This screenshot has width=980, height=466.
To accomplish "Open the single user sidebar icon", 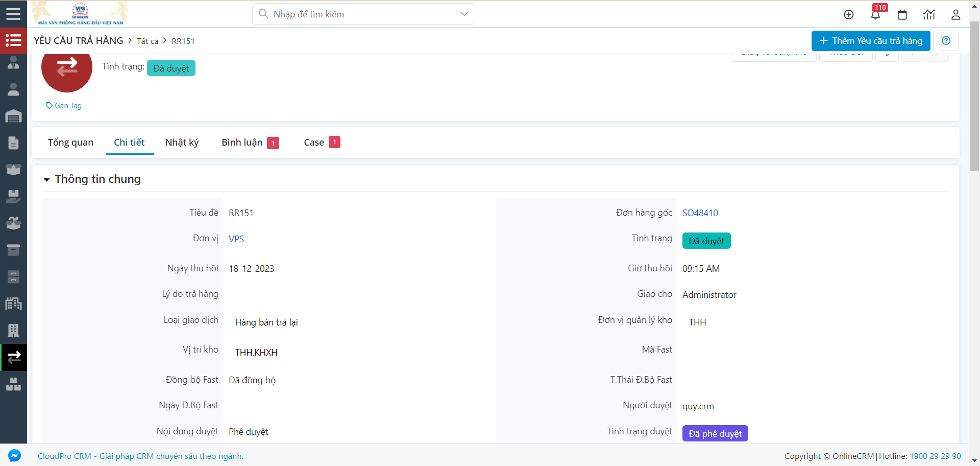I will (13, 89).
